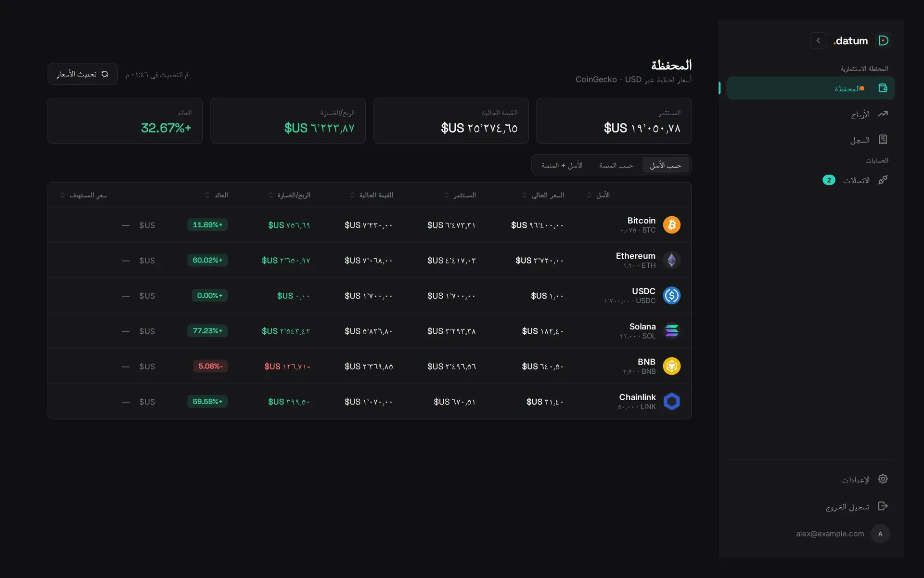Sort by القيمة الحالية column header
The image size is (924, 578).
[372, 195]
